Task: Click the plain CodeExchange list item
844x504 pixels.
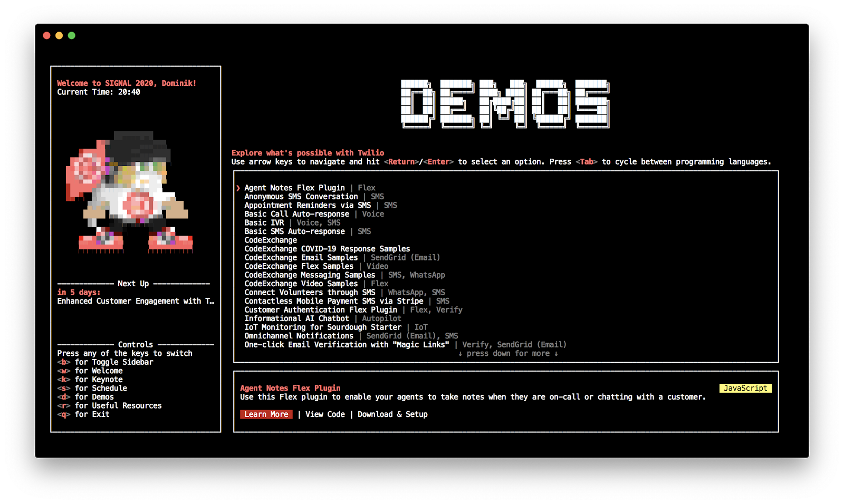Action: 271,240
